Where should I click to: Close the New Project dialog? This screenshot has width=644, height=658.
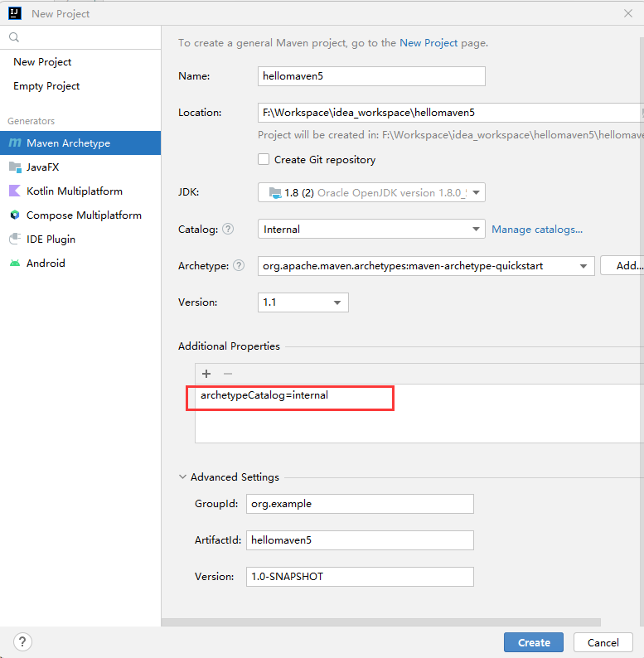628,13
